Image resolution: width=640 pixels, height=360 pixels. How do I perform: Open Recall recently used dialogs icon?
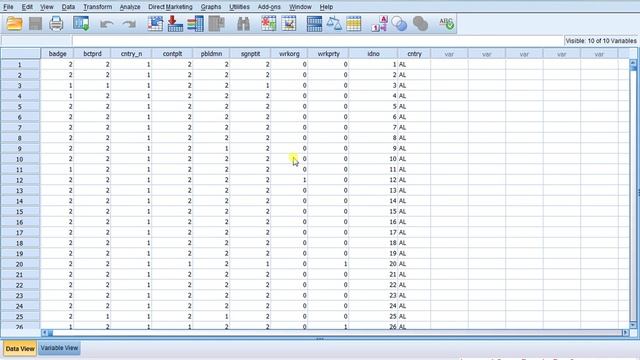coord(81,24)
